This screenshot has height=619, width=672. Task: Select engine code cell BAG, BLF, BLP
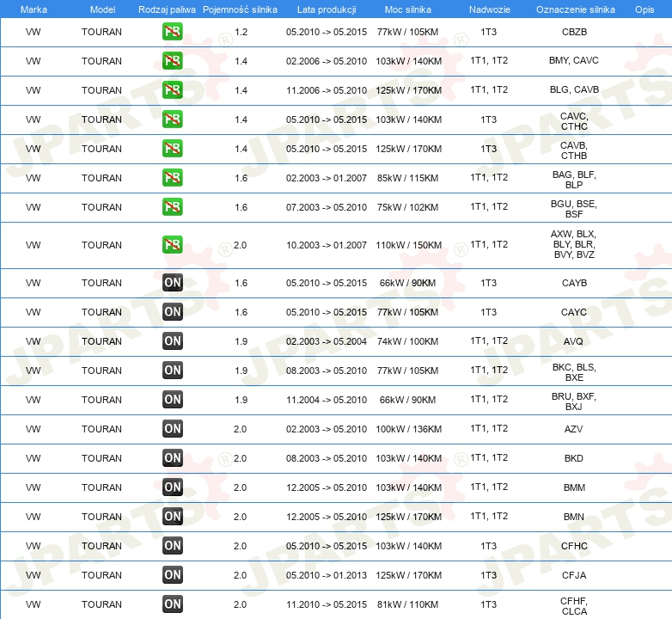(x=574, y=180)
